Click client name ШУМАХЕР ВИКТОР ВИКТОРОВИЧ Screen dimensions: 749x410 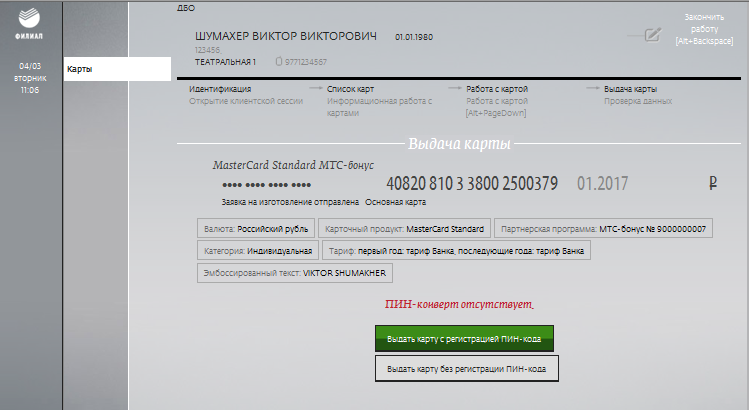point(286,36)
